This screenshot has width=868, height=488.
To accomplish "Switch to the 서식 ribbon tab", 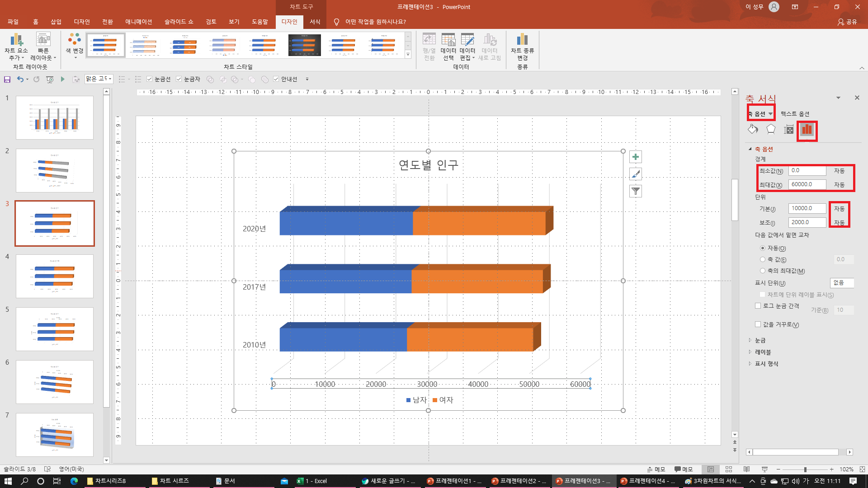I will pos(315,22).
